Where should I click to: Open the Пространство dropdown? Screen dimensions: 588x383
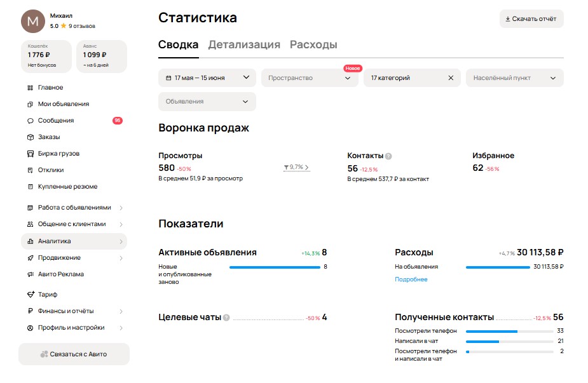[x=310, y=78]
